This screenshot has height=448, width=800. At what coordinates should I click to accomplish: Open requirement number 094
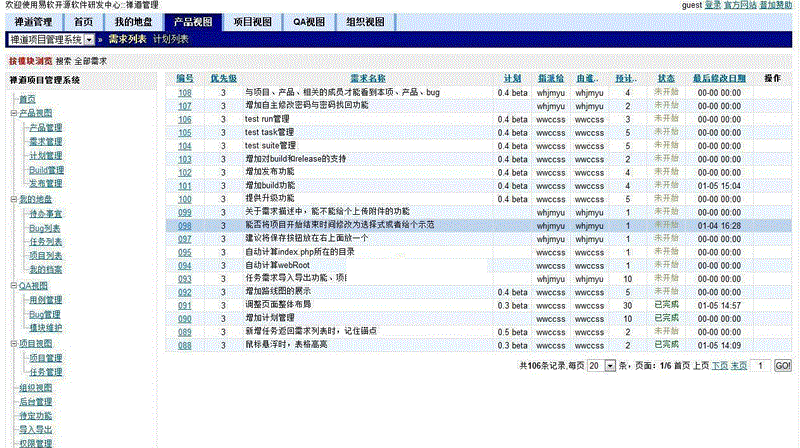pyautogui.click(x=185, y=266)
